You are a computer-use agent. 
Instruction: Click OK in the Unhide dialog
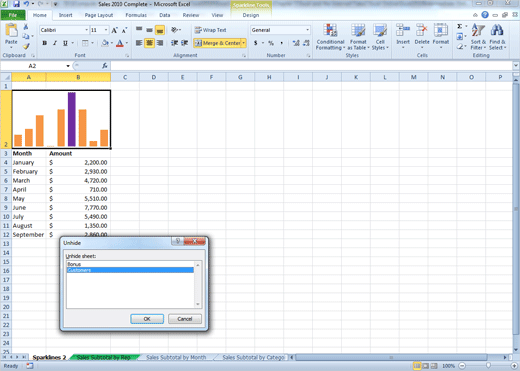point(147,319)
